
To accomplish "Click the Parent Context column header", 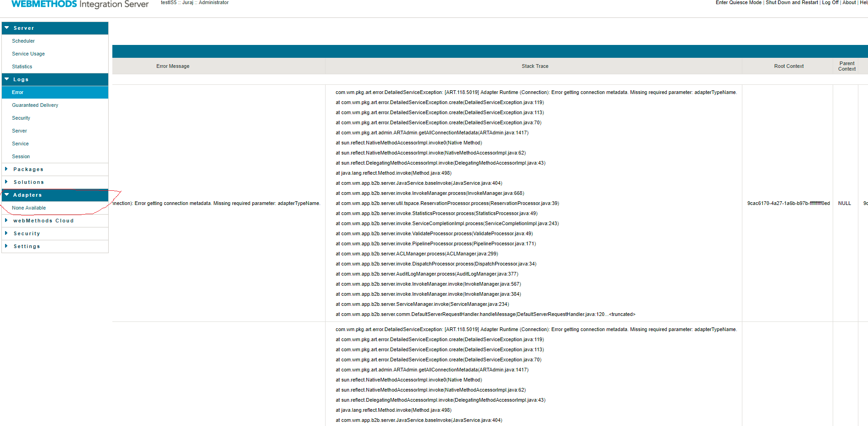I will [847, 66].
